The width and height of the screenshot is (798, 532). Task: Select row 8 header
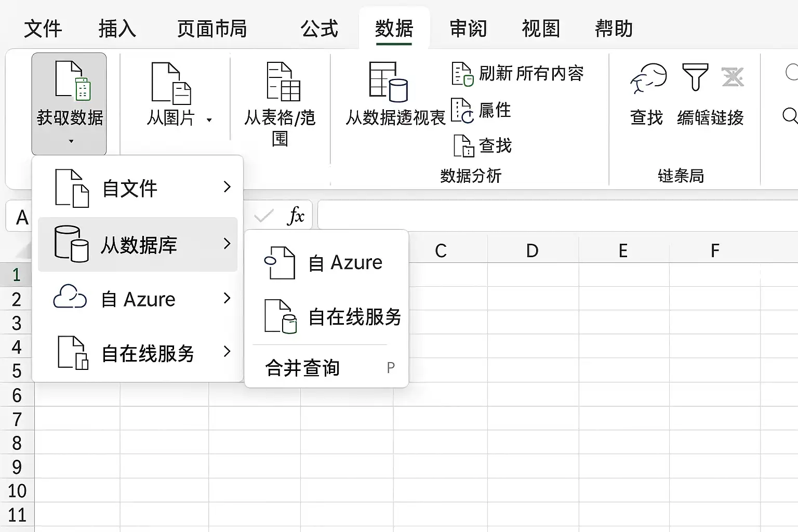pyautogui.click(x=17, y=443)
